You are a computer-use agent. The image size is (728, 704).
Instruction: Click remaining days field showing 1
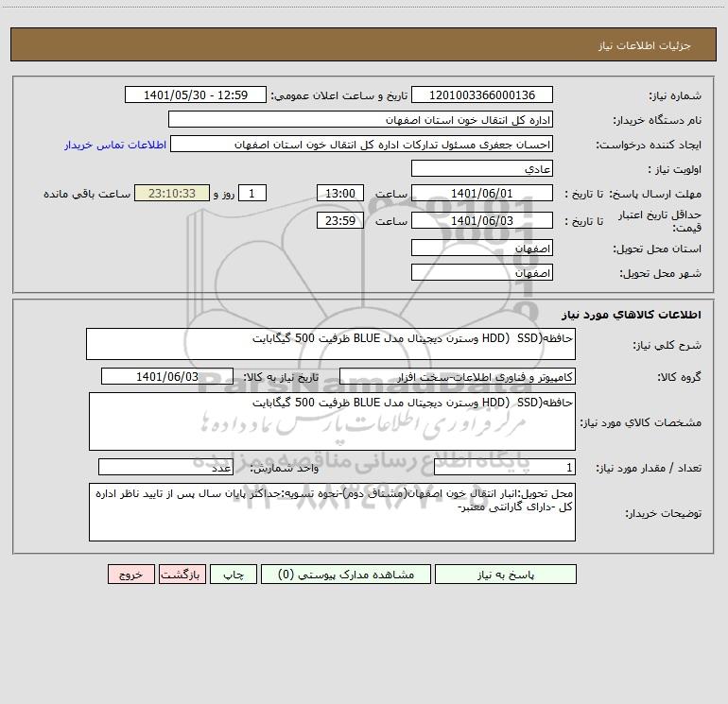coord(252,193)
